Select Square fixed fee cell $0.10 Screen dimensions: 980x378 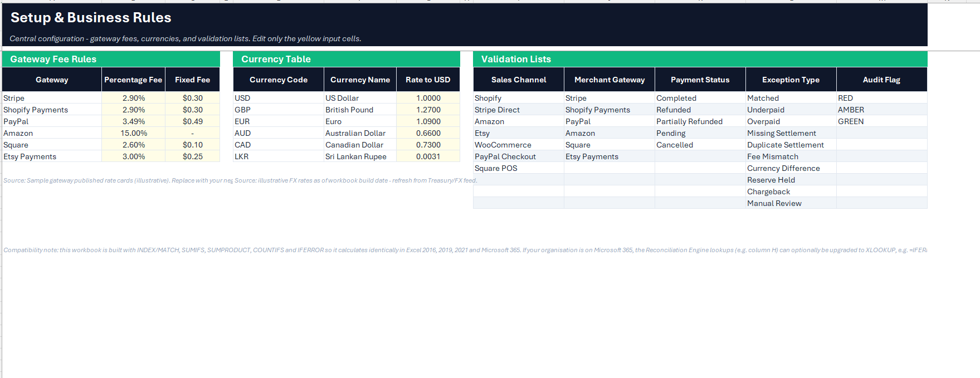193,145
